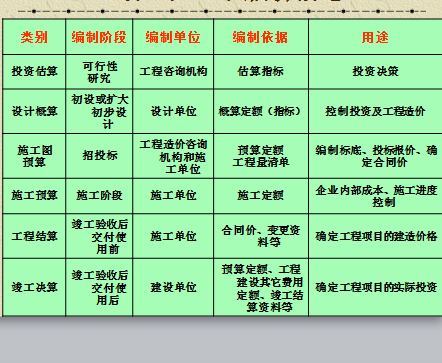
Task: Click the header cell 类别
Action: [x=34, y=37]
